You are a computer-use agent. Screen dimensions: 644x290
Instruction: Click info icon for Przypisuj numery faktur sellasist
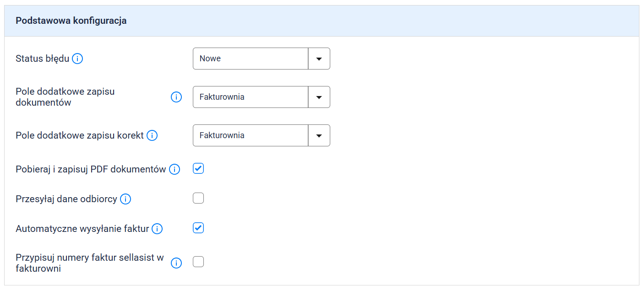click(176, 263)
